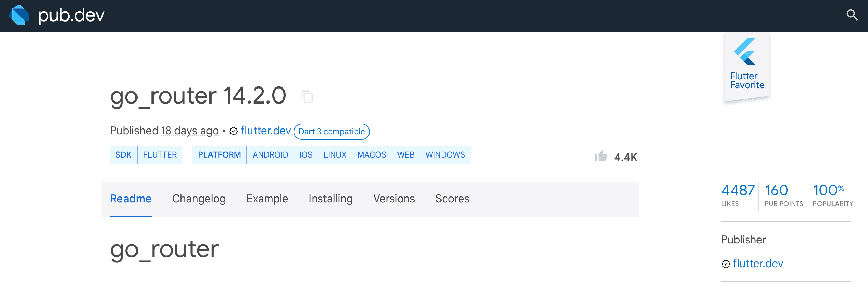Open the Example tab
This screenshot has width=868, height=285.
click(x=267, y=199)
